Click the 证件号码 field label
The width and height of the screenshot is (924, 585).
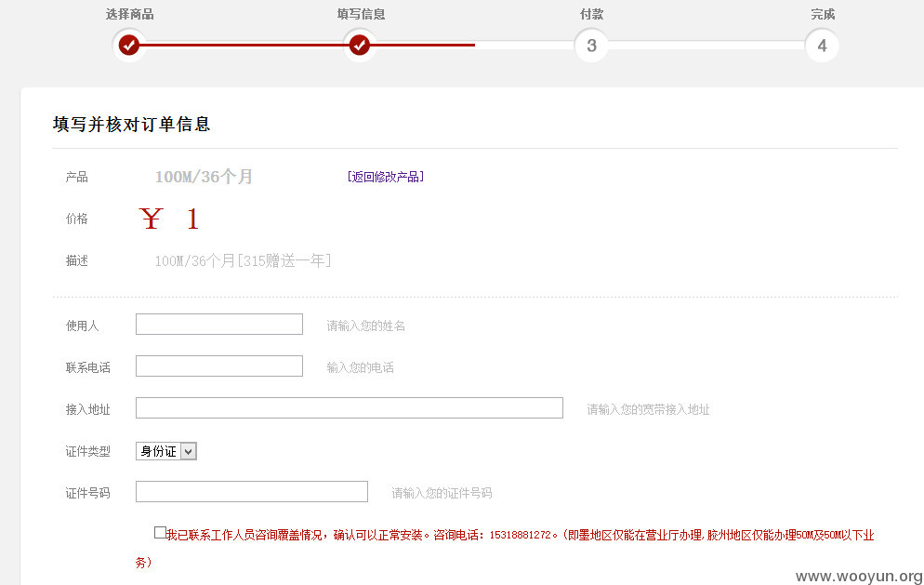click(x=87, y=493)
